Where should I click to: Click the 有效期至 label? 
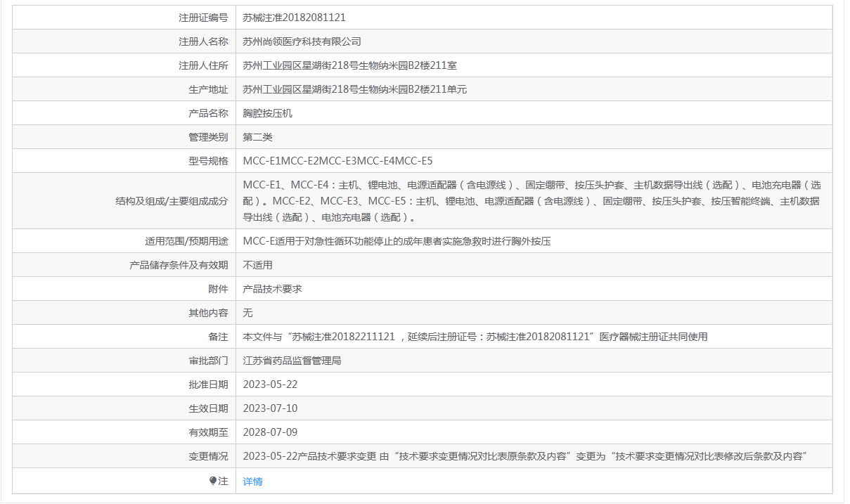208,432
